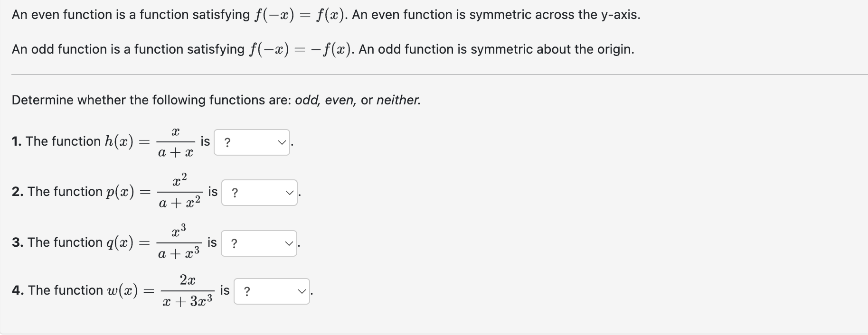Viewport: 868px width, 335px height.
Task: Select the question mark in question 4's box
Action: pyautogui.click(x=247, y=291)
